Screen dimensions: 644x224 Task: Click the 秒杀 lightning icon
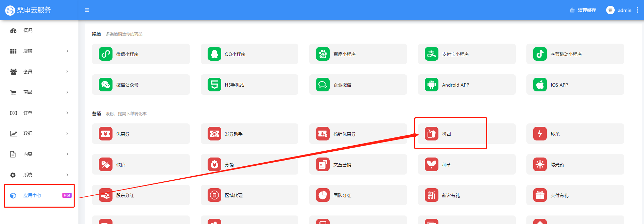point(540,134)
